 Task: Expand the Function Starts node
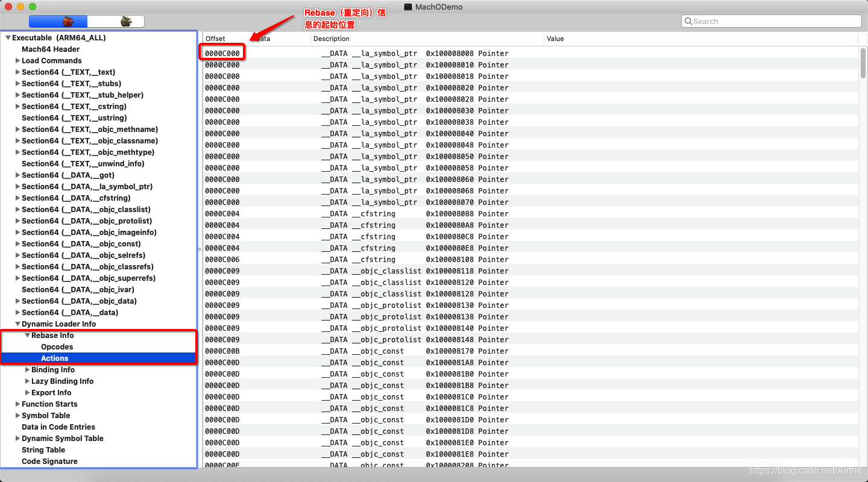(x=17, y=404)
